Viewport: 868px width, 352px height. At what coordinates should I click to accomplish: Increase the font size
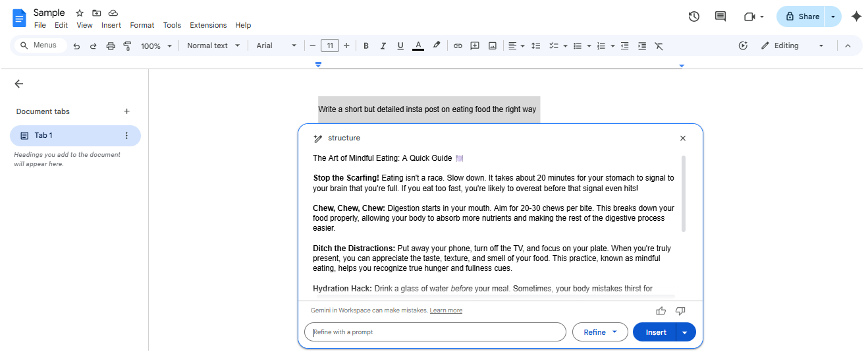click(346, 46)
